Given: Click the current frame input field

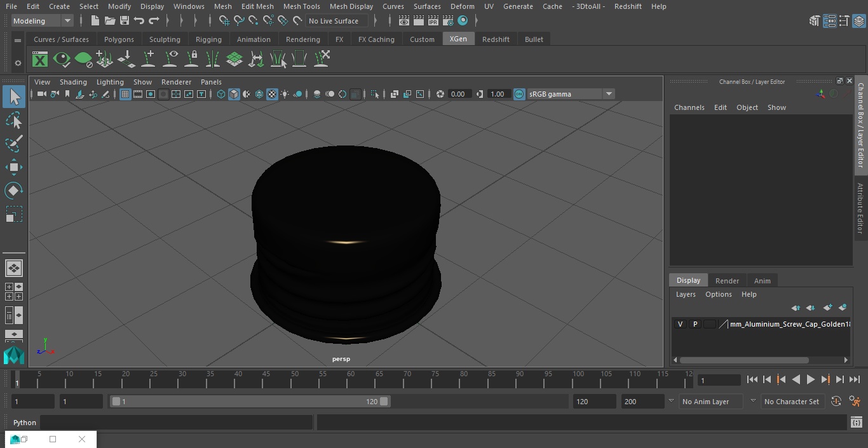Looking at the screenshot, I should click(719, 380).
